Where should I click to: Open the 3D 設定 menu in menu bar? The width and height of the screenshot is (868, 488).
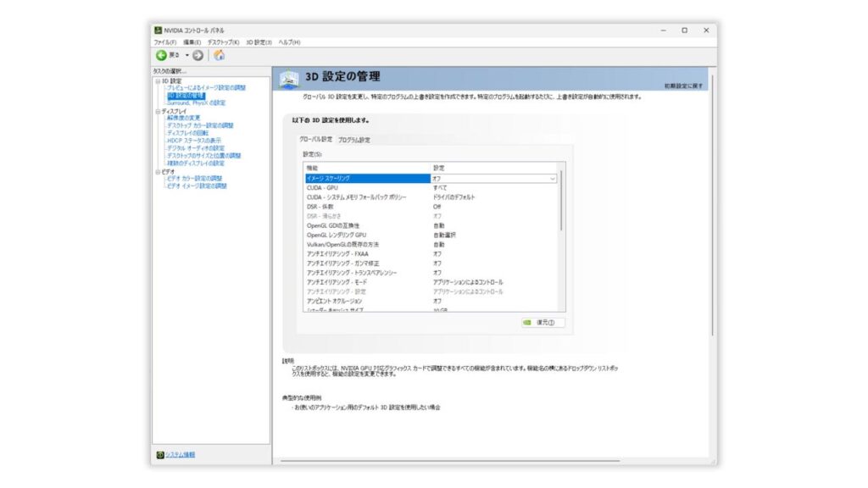[259, 42]
